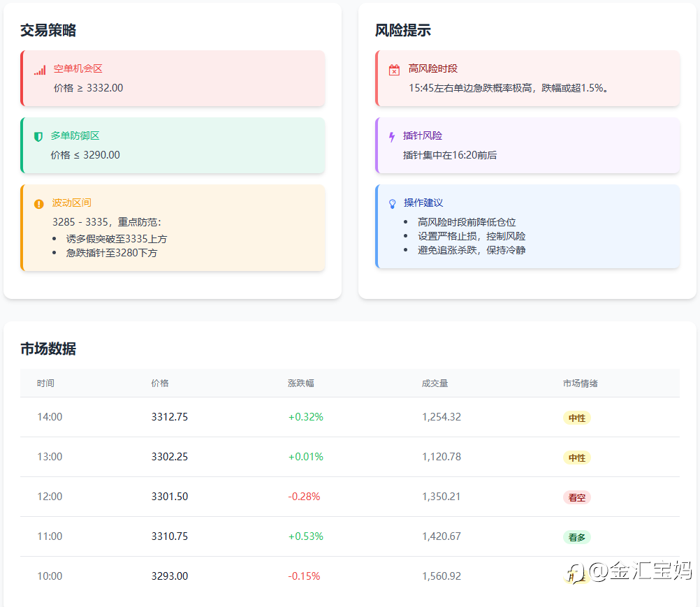700x607 pixels.
Task: Select price 3310.75 in the table
Action: pyautogui.click(x=170, y=536)
